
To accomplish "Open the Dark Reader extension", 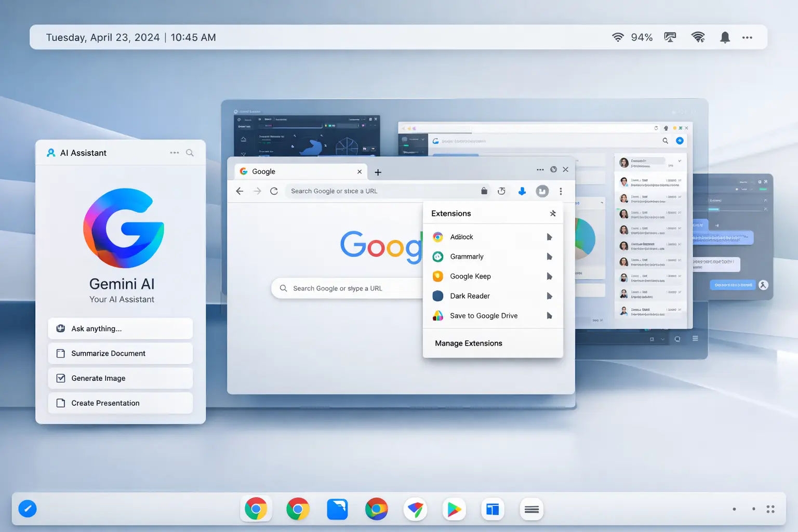I will (x=469, y=296).
